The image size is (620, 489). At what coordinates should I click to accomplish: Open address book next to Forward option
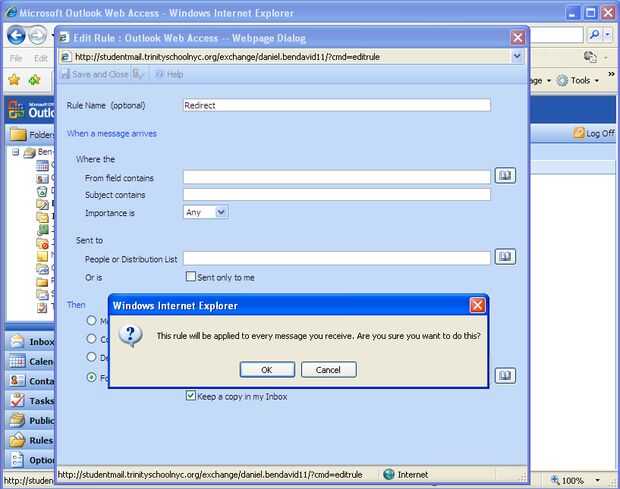click(505, 375)
